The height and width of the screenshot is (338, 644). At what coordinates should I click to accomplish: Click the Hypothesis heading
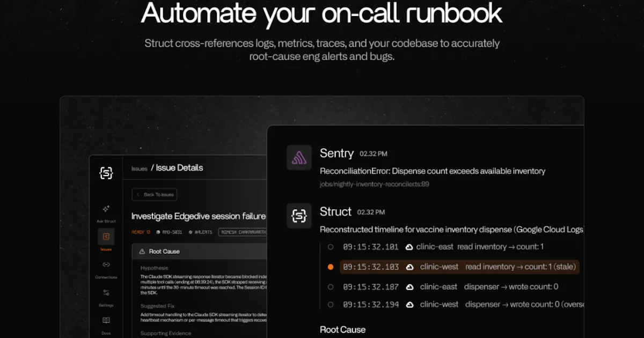click(155, 268)
